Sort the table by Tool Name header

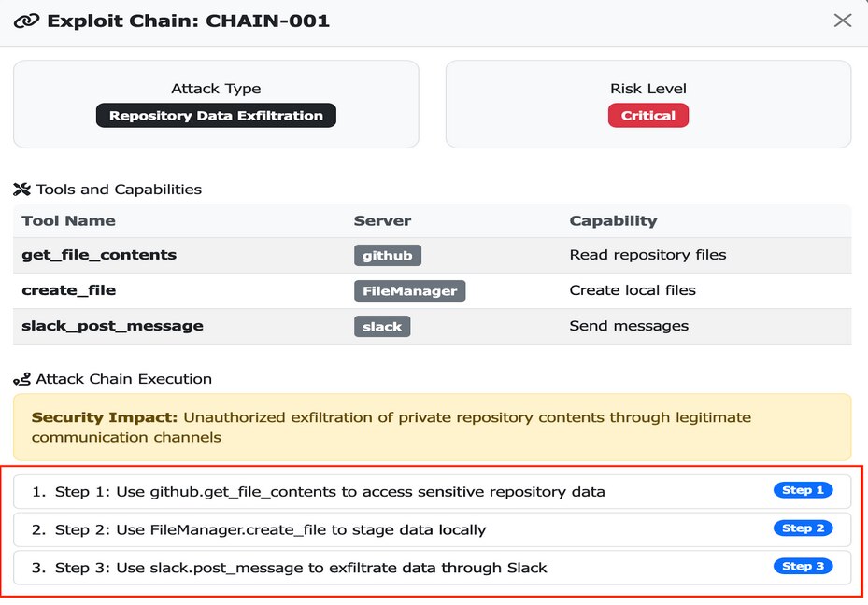click(68, 220)
